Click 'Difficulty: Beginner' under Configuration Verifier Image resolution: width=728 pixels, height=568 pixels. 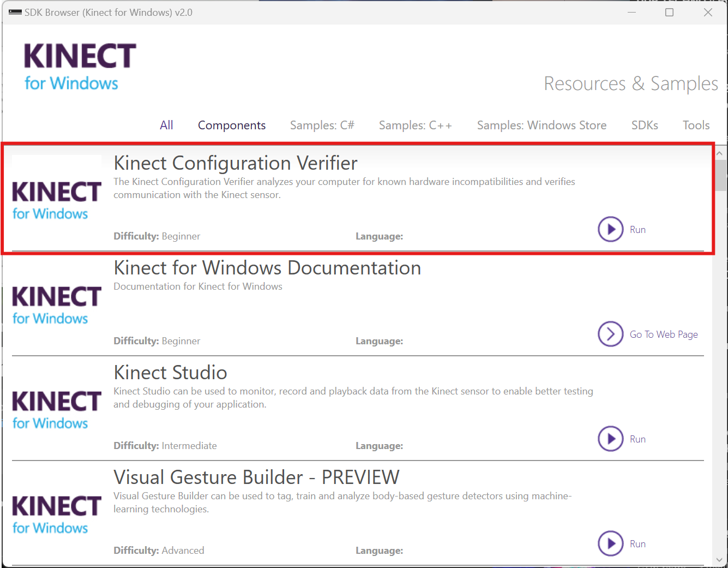(x=157, y=236)
